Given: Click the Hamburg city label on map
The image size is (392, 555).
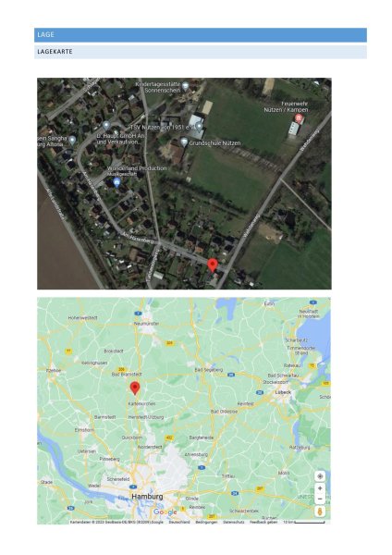Looking at the screenshot, I should click(147, 497).
